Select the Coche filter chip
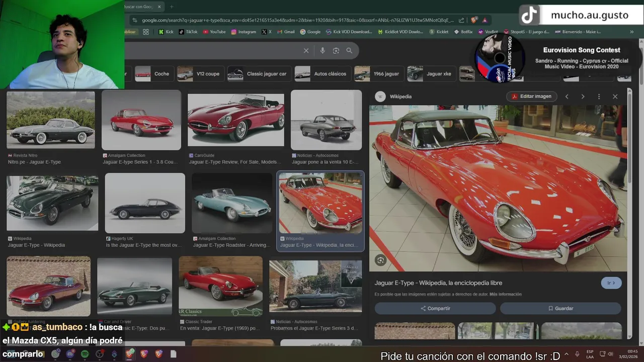The image size is (644, 362). pyautogui.click(x=153, y=73)
